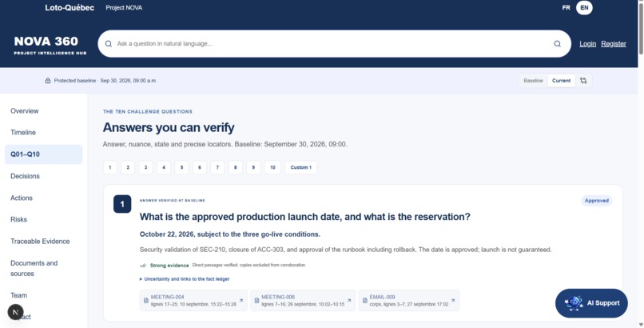The height and width of the screenshot is (328, 644).
Task: Jump to question 8 button
Action: click(236, 167)
